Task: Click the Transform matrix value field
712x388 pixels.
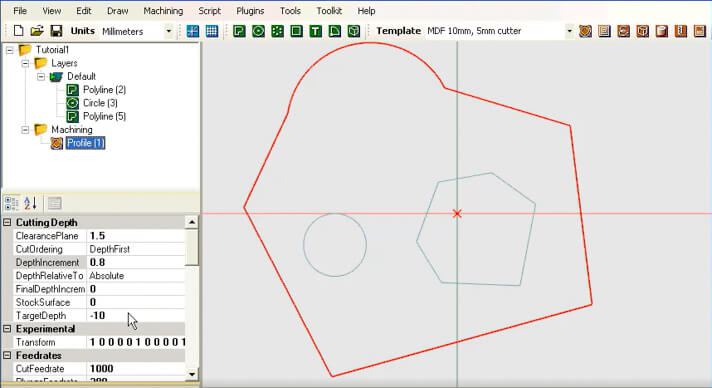Action: coord(136,342)
